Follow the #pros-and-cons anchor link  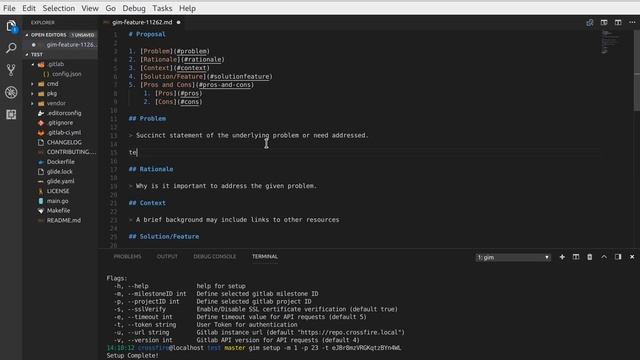point(225,85)
